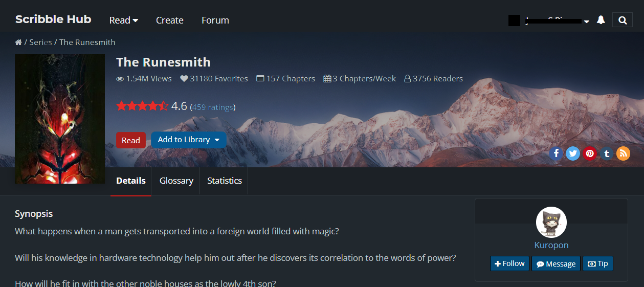
Task: Share series on Facebook
Action: (556, 153)
